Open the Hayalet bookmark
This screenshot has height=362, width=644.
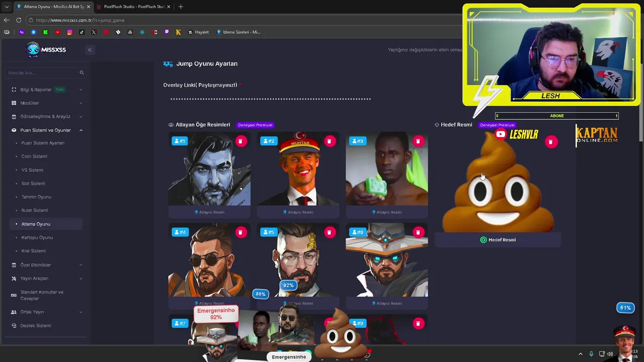coord(198,32)
